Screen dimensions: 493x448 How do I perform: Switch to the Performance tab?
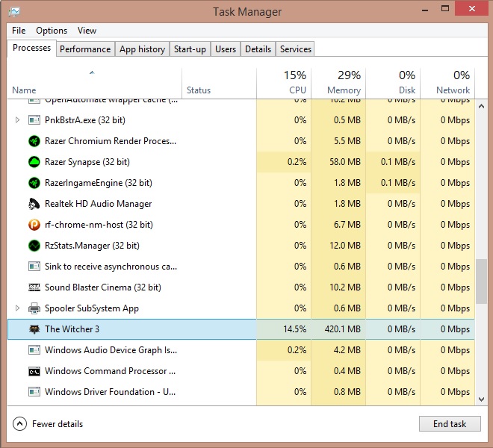pos(85,49)
